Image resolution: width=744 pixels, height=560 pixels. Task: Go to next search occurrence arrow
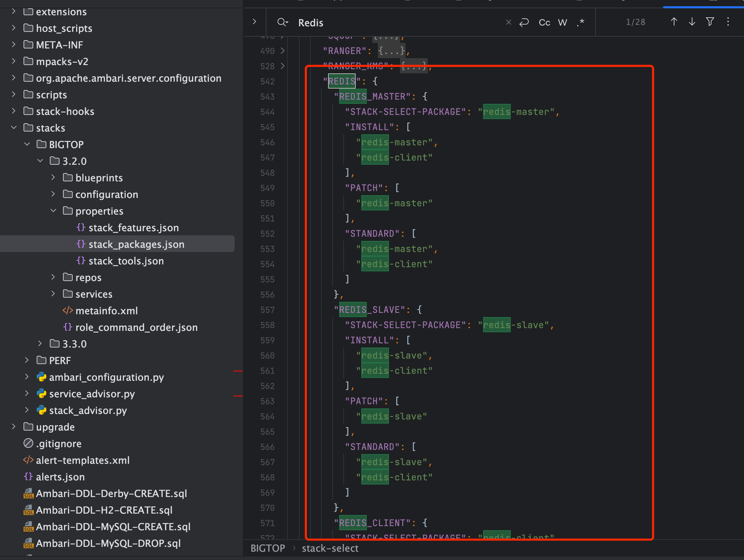(692, 22)
